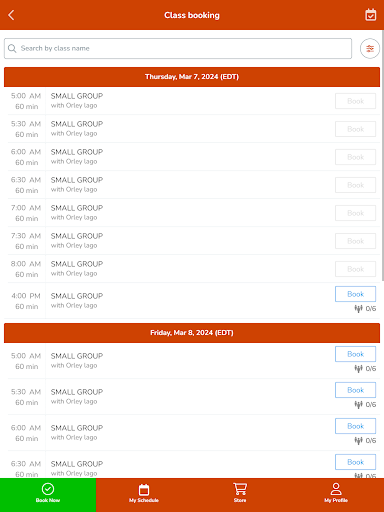Book the Friday 6:00 AM Small Group class
384x512 pixels.
(355, 426)
